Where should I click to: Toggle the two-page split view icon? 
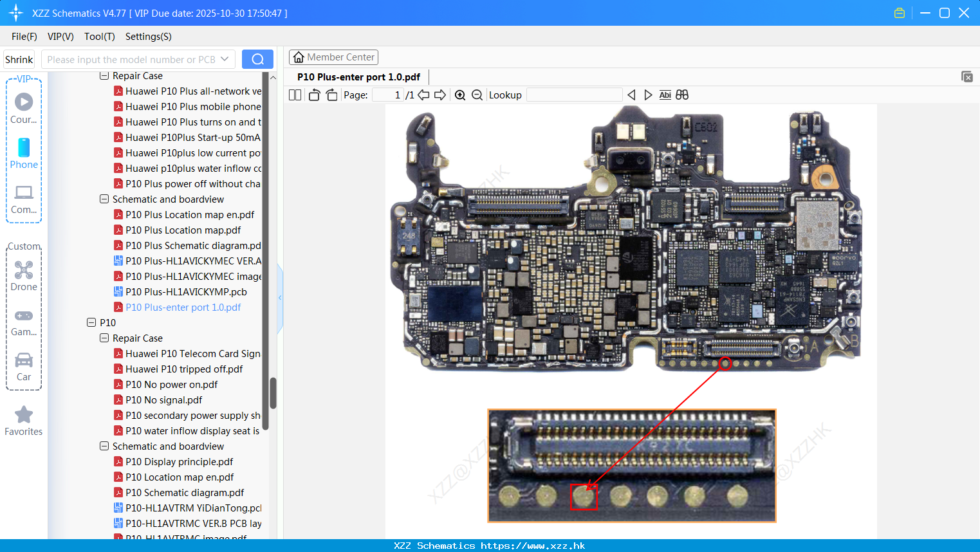point(295,95)
